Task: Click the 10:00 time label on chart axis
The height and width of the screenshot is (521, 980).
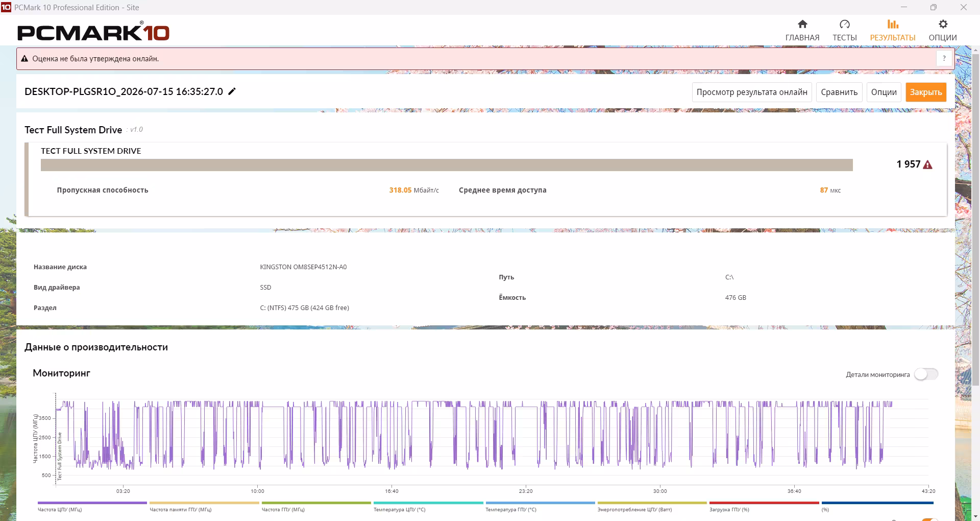Action: (257, 491)
